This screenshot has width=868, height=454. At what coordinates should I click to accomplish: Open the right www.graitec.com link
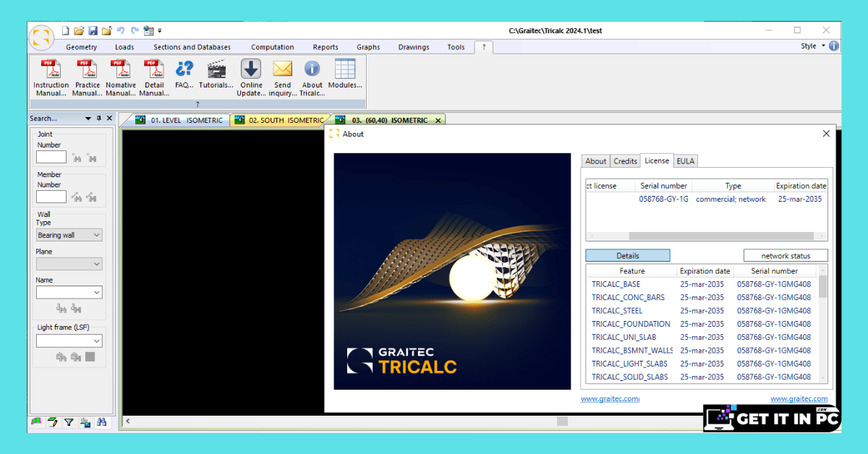point(799,398)
